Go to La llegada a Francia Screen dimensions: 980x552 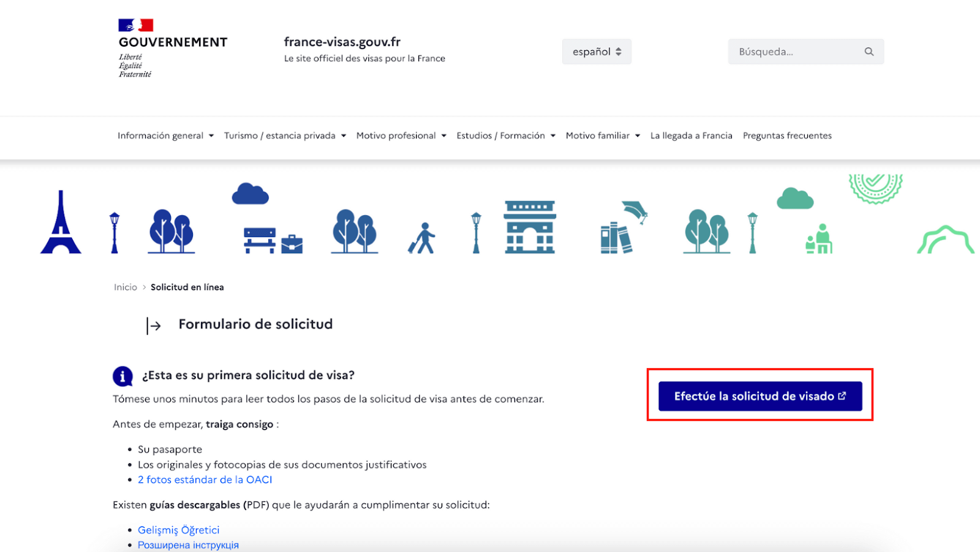[691, 136]
